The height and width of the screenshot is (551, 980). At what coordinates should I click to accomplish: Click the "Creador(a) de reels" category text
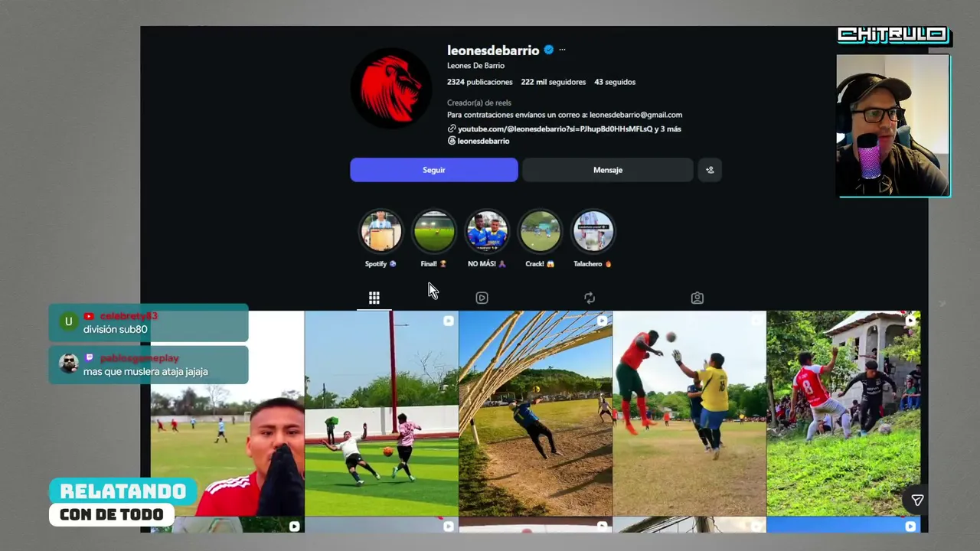(x=479, y=103)
